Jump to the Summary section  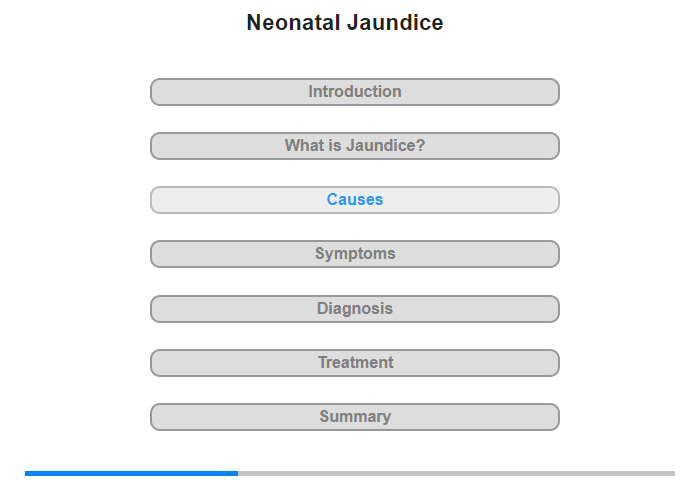[x=354, y=417]
